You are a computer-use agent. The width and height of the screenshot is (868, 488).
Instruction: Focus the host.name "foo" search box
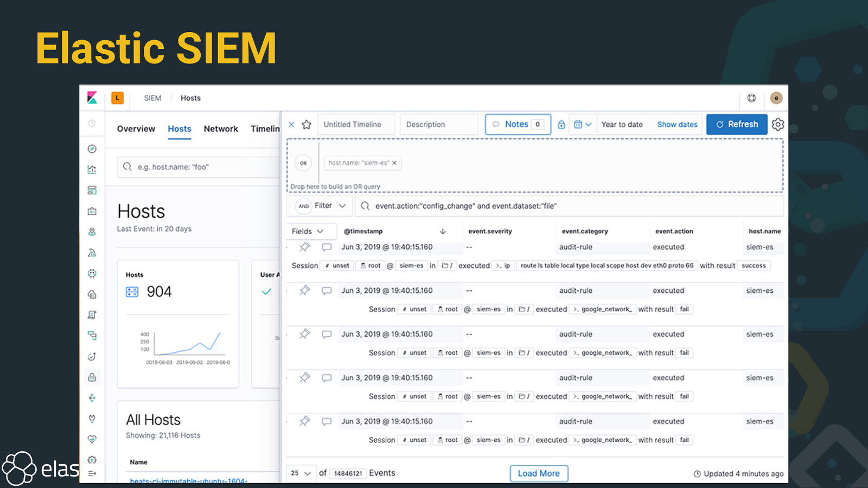pyautogui.click(x=199, y=167)
